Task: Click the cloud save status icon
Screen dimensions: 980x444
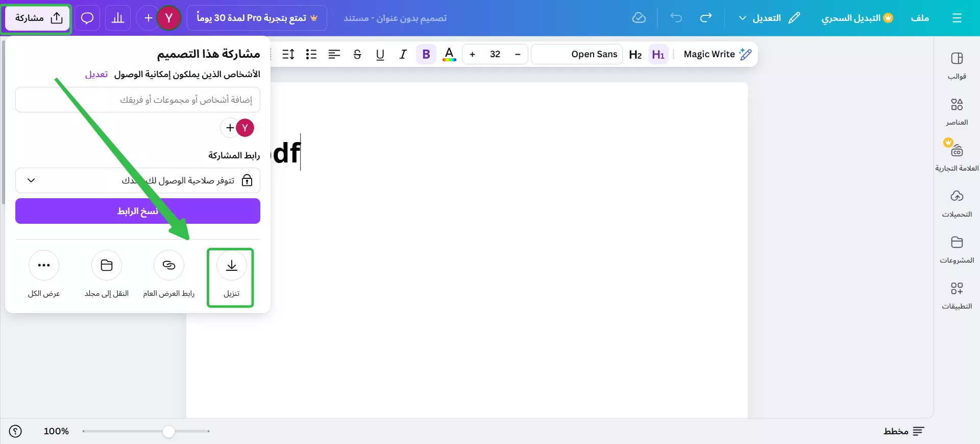Action: (639, 18)
